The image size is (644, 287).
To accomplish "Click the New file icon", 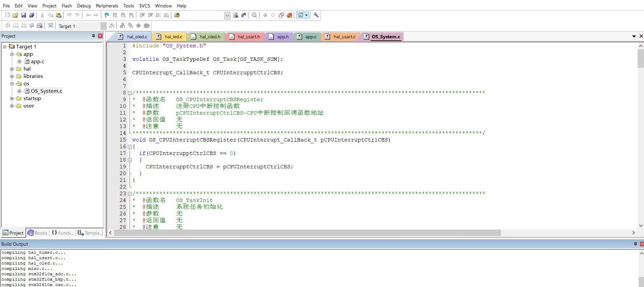I will (x=7, y=15).
